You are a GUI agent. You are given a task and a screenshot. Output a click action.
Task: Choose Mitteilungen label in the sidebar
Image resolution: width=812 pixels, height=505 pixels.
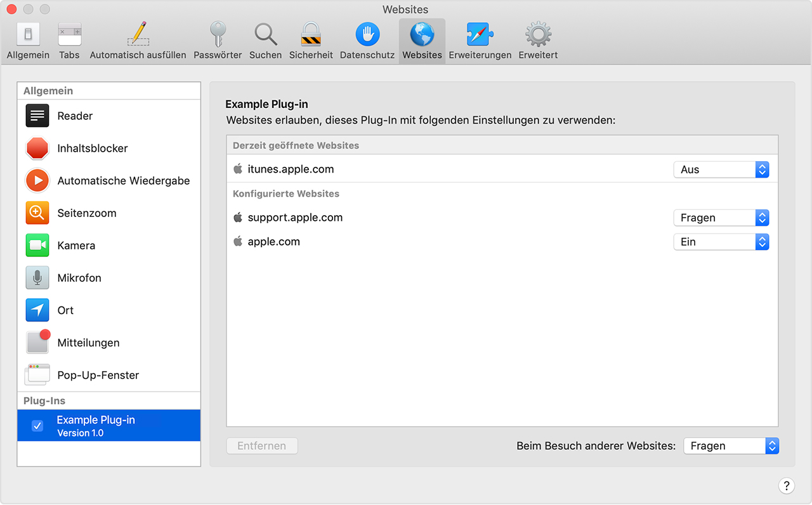point(88,343)
